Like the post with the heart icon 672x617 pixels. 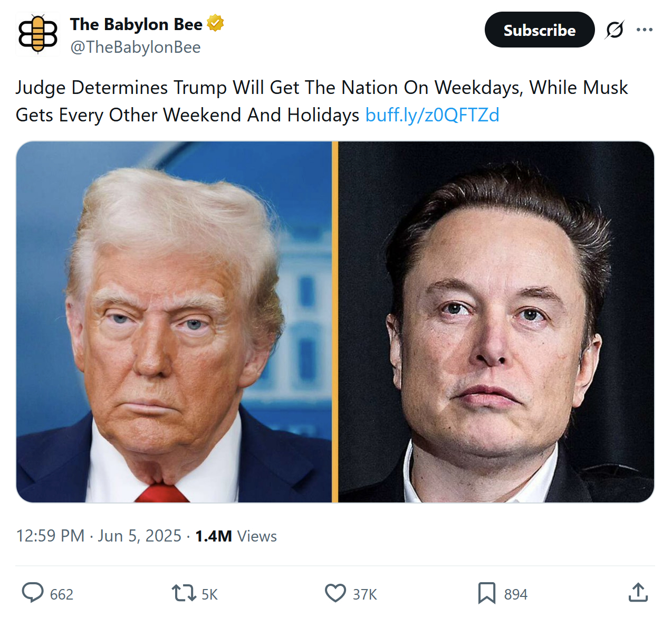point(335,593)
